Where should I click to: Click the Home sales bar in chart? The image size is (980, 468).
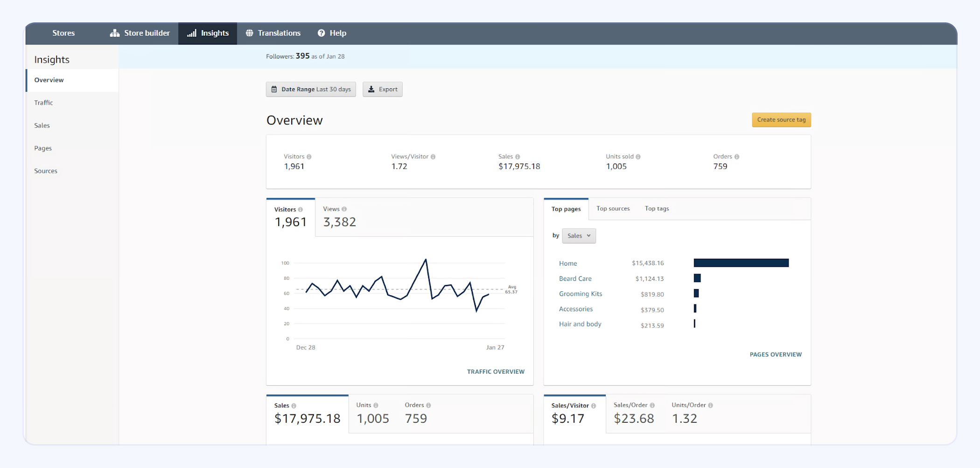pyautogui.click(x=741, y=263)
